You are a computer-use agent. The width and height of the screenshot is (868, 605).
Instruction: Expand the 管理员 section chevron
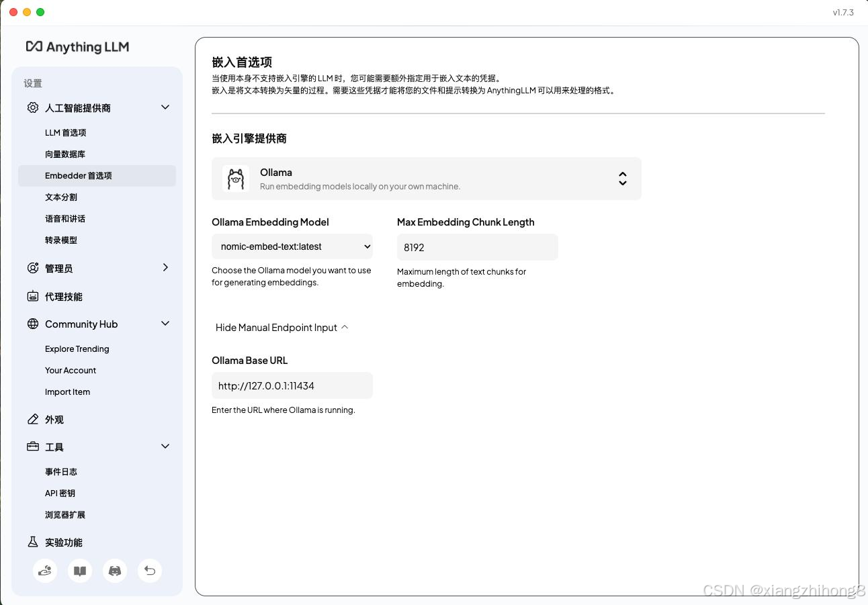pos(165,267)
